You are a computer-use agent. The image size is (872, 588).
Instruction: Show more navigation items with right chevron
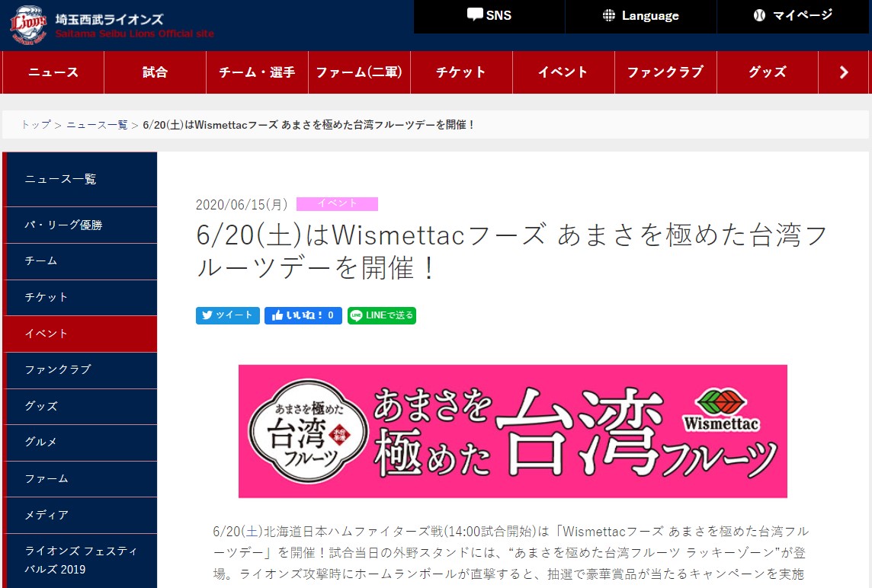coord(844,72)
